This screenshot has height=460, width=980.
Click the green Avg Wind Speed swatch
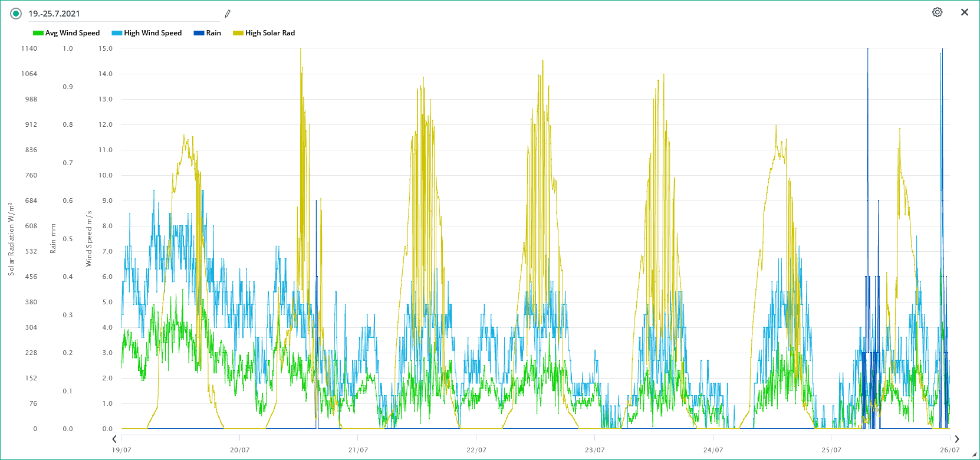[x=38, y=33]
